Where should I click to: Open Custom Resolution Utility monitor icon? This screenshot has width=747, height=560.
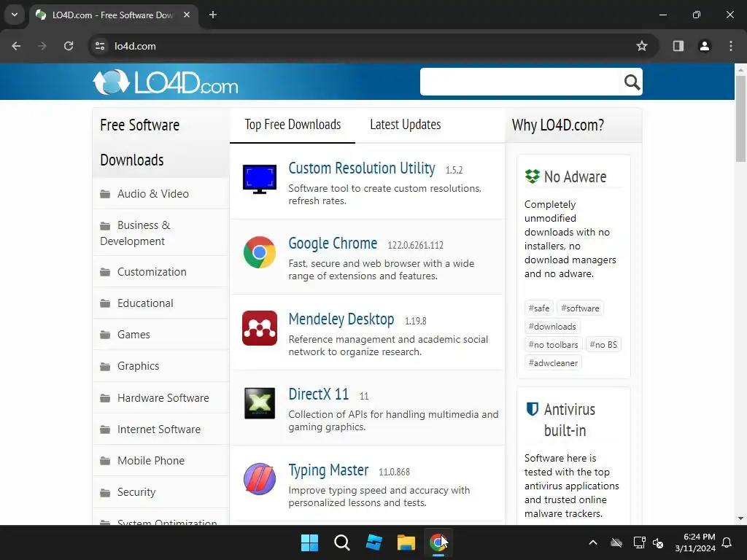260,179
